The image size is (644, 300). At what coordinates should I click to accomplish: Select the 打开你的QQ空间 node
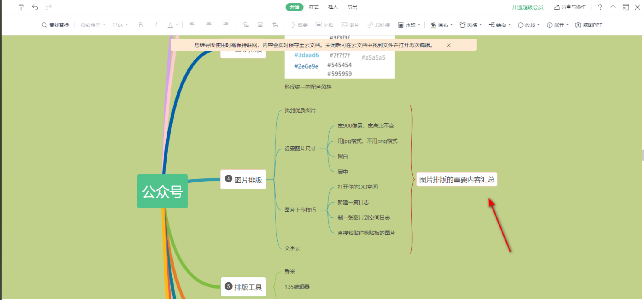pos(358,187)
